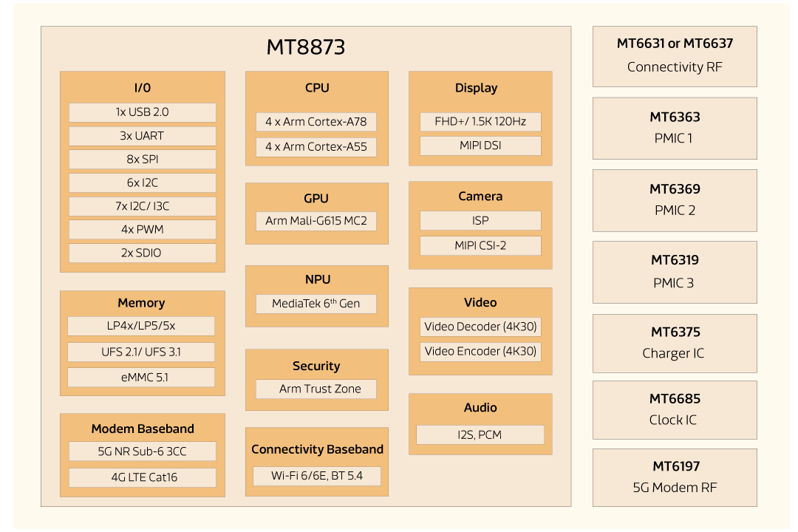
Task: Open the MT6631 or MT6637 Connectivity RF link
Action: pos(675,55)
